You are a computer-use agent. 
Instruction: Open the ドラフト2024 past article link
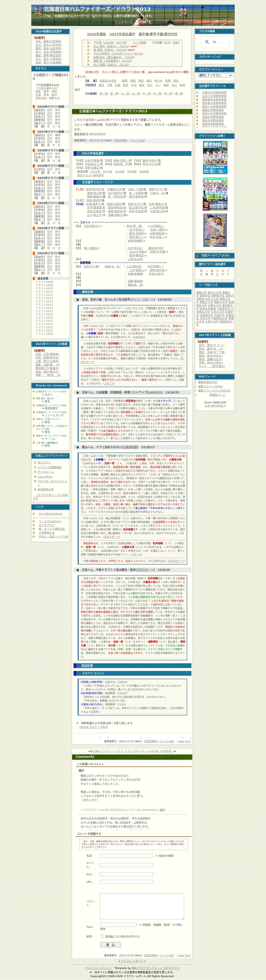pyautogui.click(x=44, y=334)
